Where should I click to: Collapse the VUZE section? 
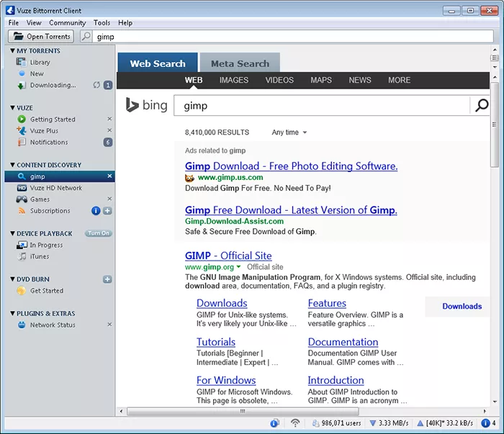[12, 108]
